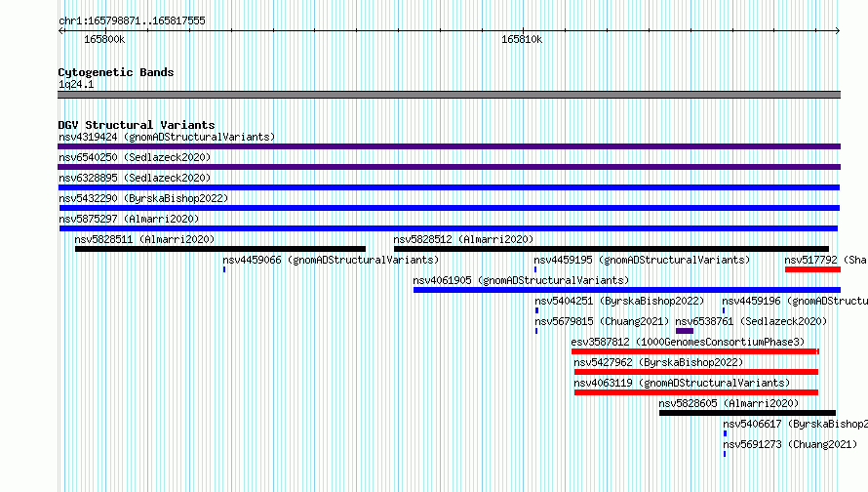Click the short purple bar under nsv6538761

tap(685, 331)
